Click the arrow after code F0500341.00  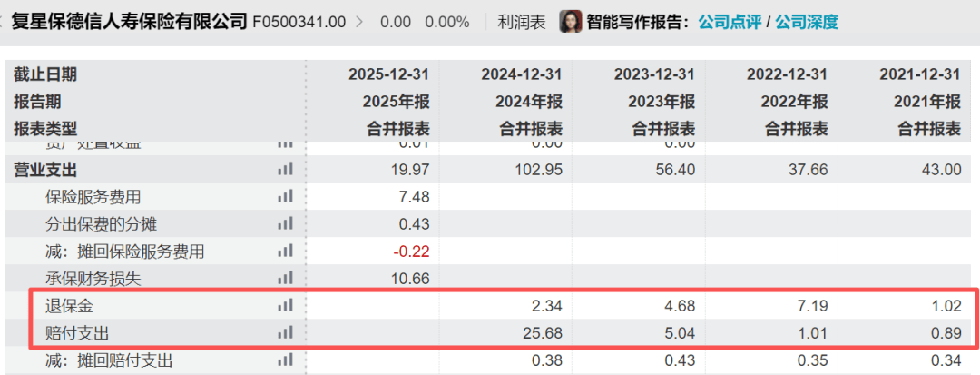358,23
